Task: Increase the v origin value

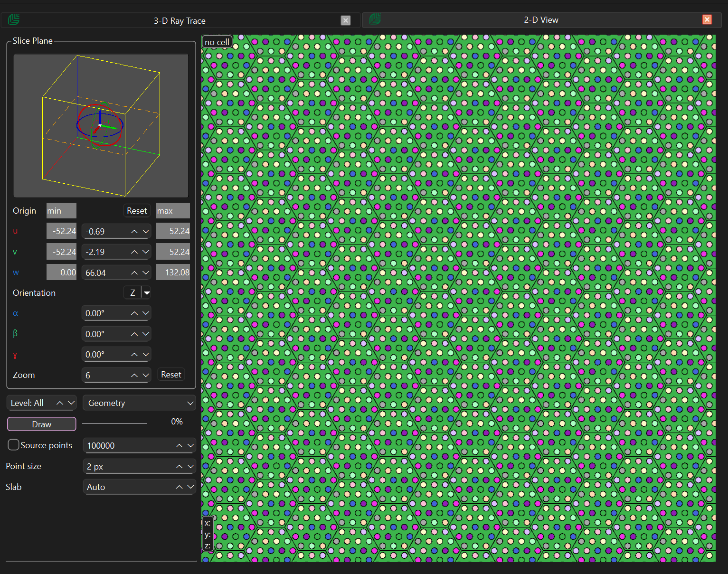Action: [x=134, y=252]
